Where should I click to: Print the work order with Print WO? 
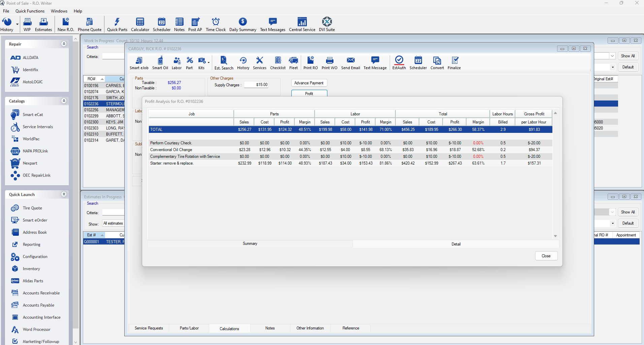coord(329,62)
